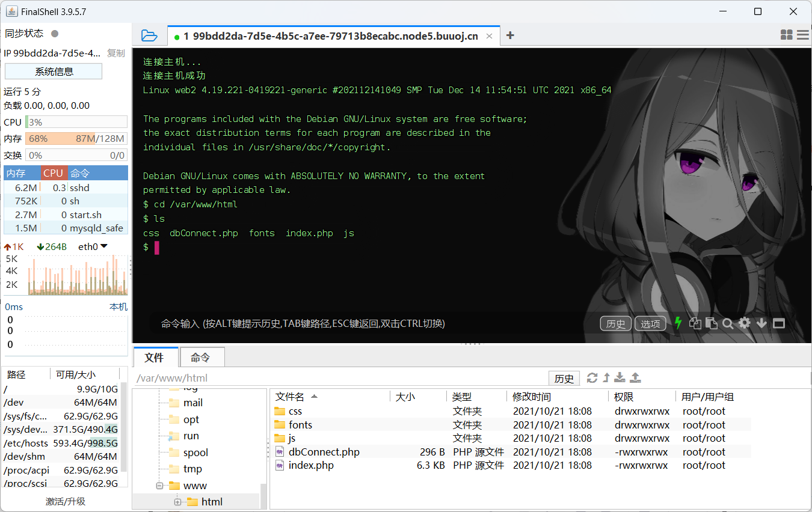
Task: Paste into terminal with paste icon
Action: [712, 323]
